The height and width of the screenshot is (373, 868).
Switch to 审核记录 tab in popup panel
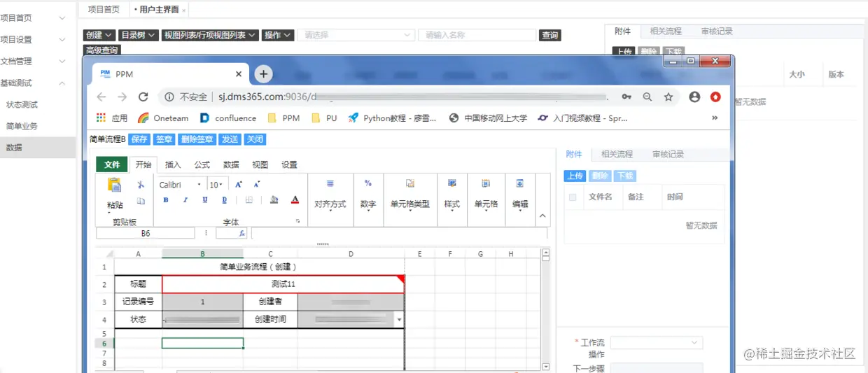point(668,154)
